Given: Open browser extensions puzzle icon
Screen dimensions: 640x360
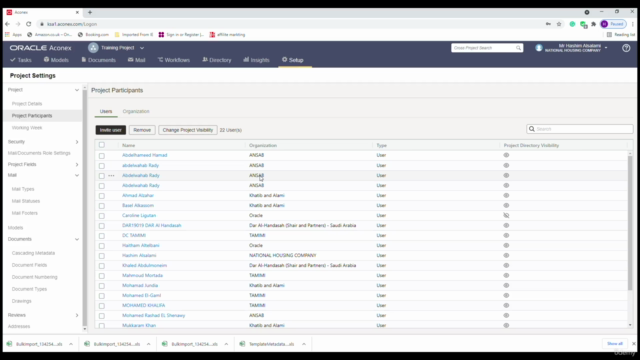Looking at the screenshot, I should coord(593,24).
